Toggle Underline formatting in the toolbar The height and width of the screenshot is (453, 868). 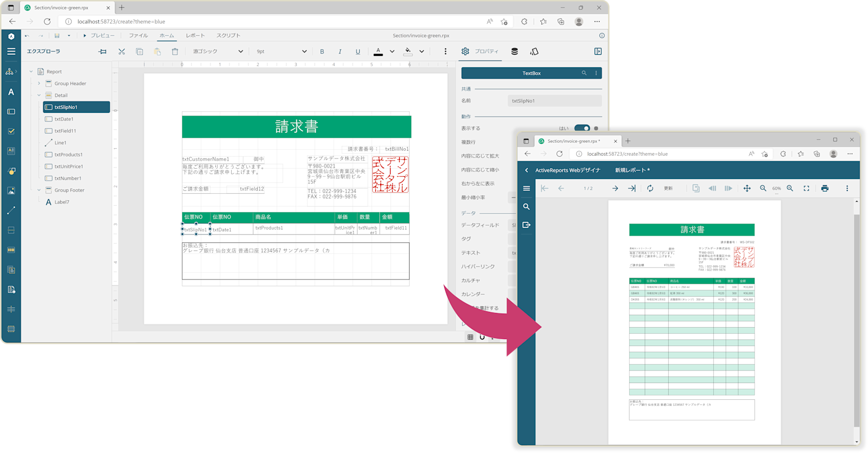pyautogui.click(x=358, y=52)
